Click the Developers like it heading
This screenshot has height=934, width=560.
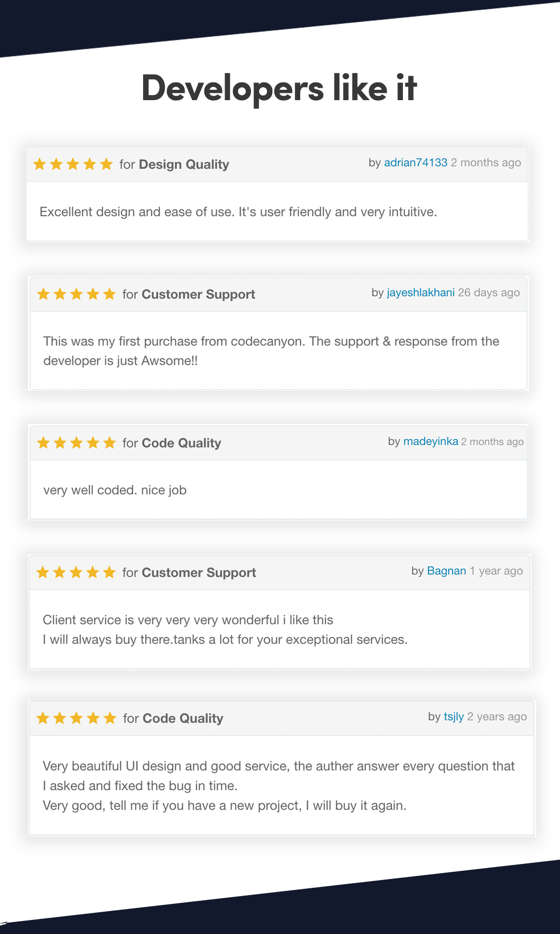(279, 88)
